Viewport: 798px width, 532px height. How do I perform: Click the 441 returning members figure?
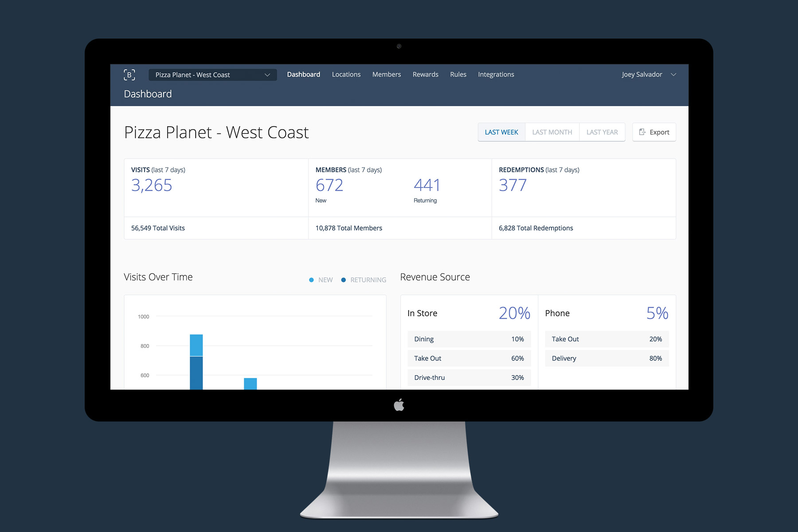tap(427, 185)
